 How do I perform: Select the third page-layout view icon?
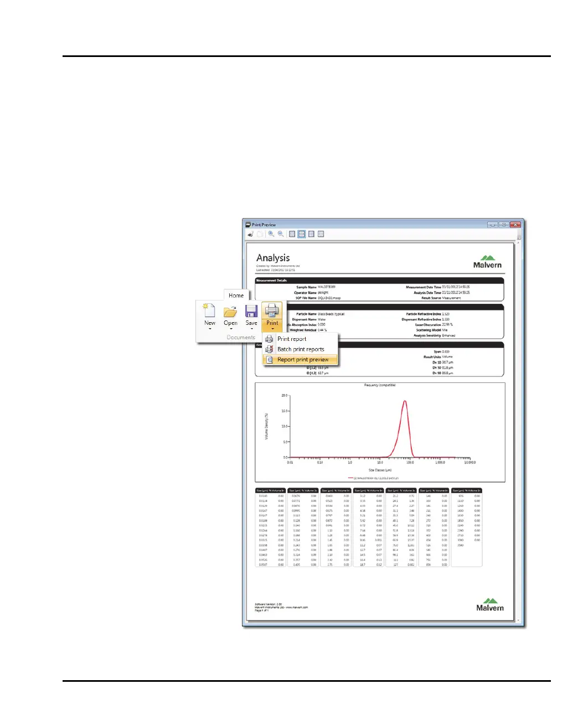[311, 234]
